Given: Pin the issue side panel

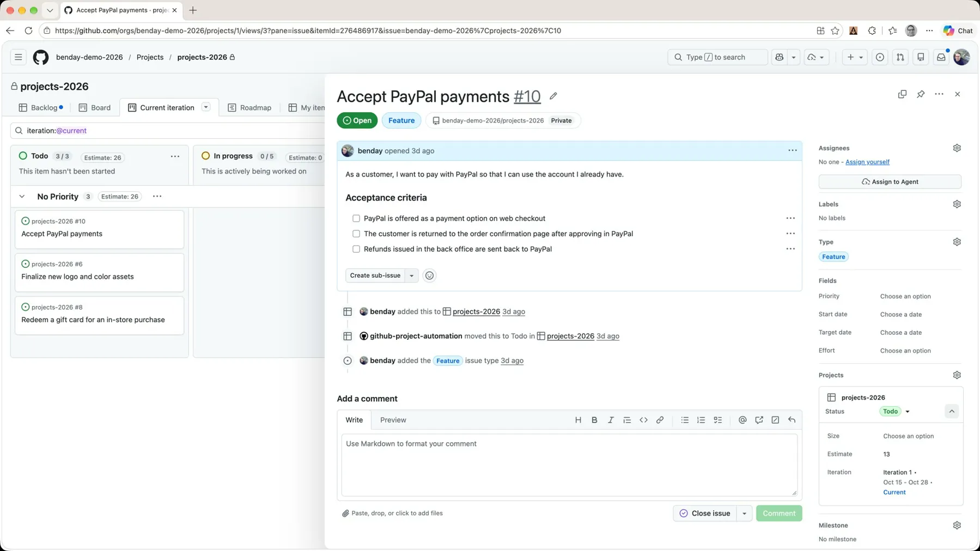Looking at the screenshot, I should click(921, 94).
